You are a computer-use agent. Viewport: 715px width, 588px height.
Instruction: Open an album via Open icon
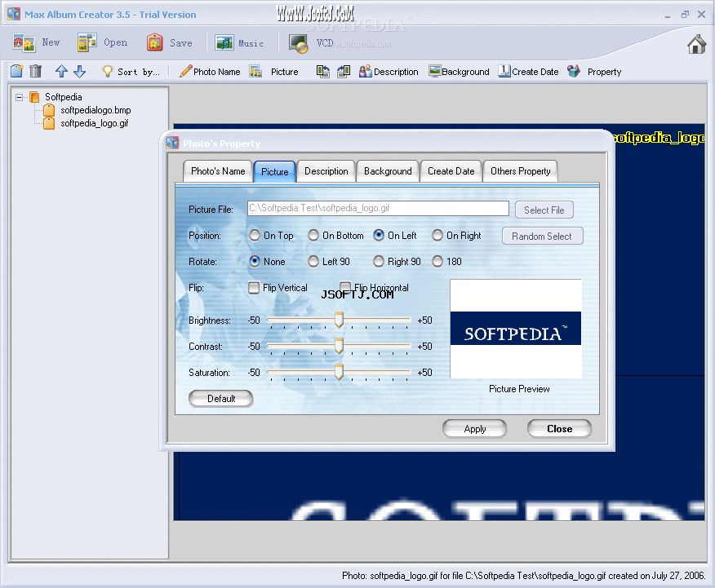pyautogui.click(x=87, y=42)
